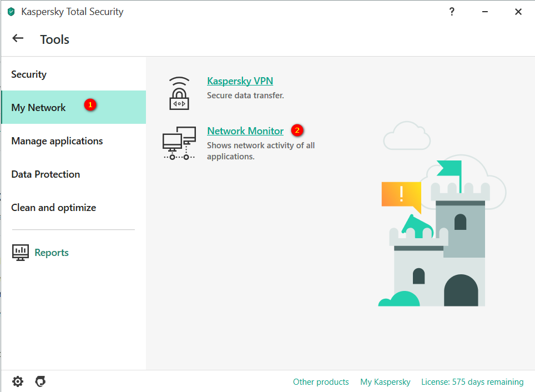Click the 'Tools' page heading
The image size is (535, 392).
click(x=54, y=39)
